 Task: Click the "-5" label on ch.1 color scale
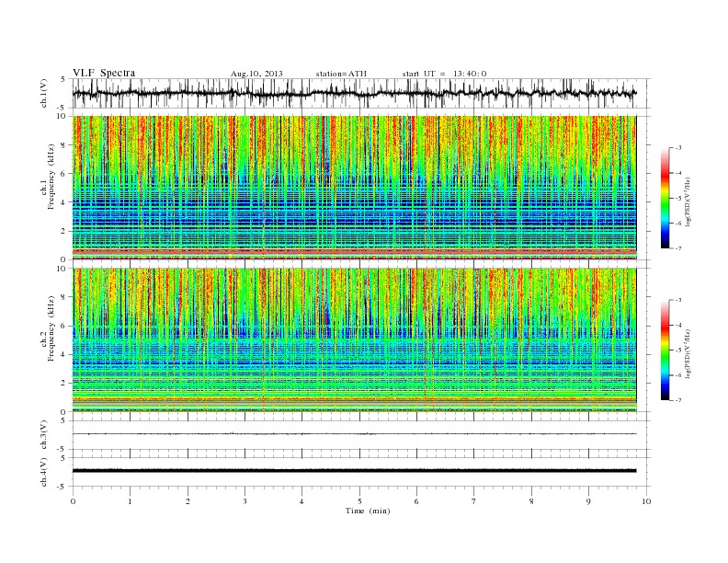pos(678,199)
